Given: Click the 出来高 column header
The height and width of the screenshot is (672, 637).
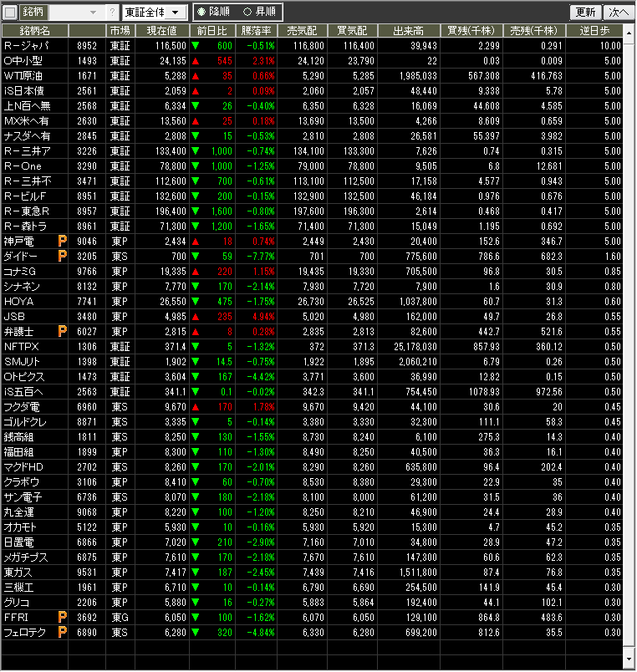Looking at the screenshot, I should (x=408, y=30).
